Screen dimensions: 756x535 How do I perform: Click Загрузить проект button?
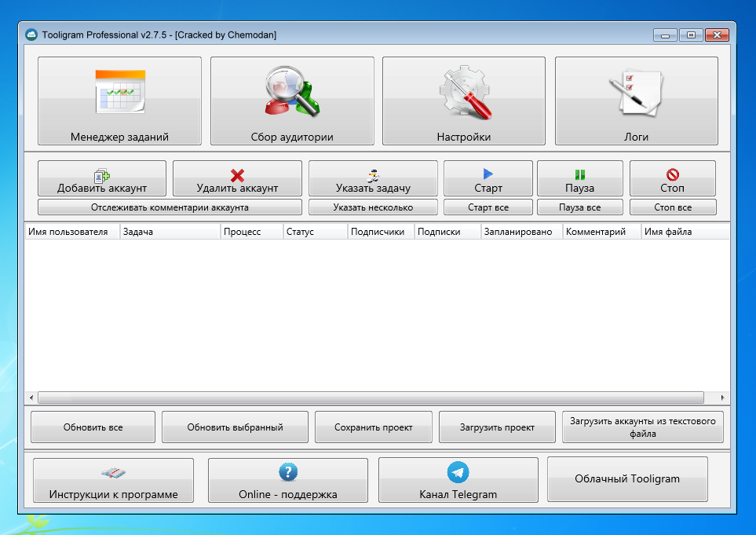[497, 427]
